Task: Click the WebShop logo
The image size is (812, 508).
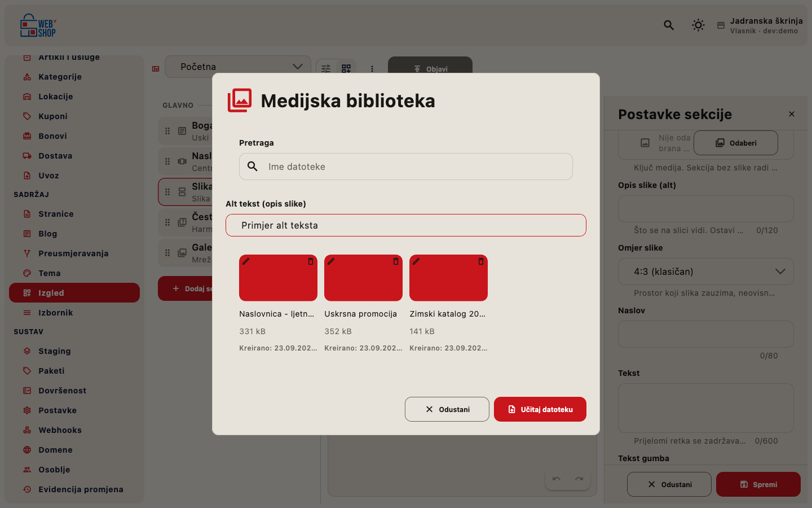Action: click(x=38, y=25)
